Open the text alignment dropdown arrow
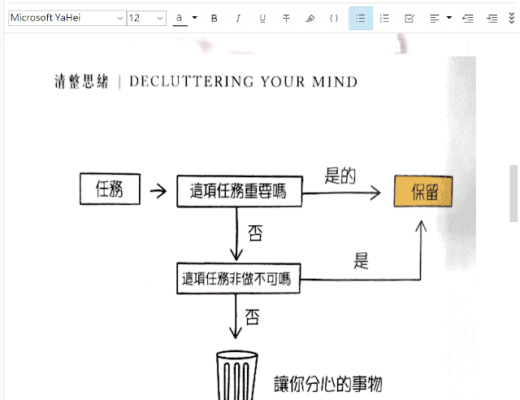 pos(449,18)
